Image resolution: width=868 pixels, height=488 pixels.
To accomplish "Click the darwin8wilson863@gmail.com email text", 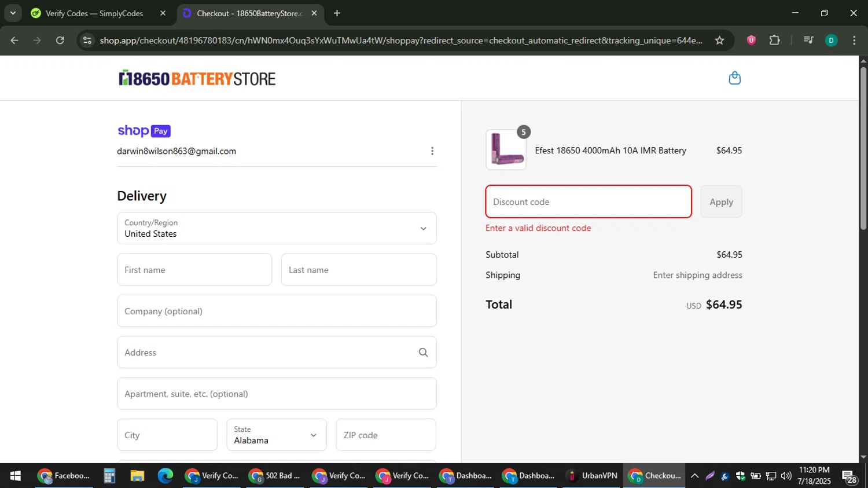I will pyautogui.click(x=176, y=151).
